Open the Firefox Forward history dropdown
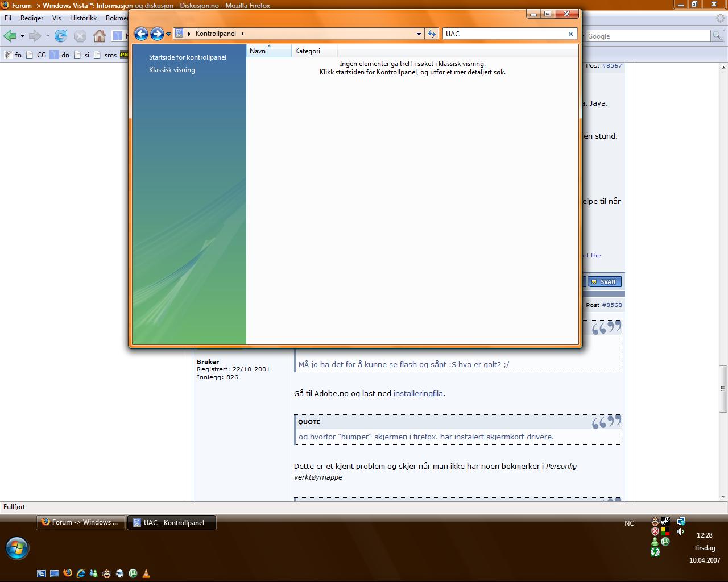This screenshot has height=582, width=728. (x=48, y=36)
